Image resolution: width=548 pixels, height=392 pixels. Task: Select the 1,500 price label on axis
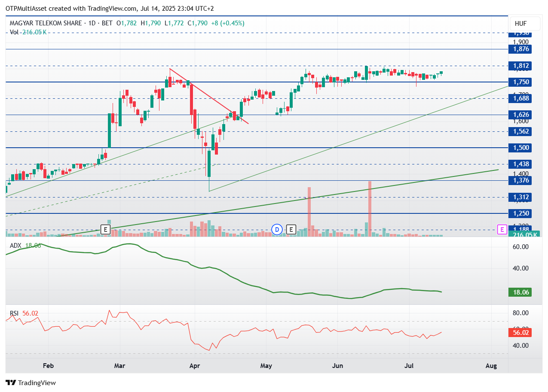[x=520, y=148]
